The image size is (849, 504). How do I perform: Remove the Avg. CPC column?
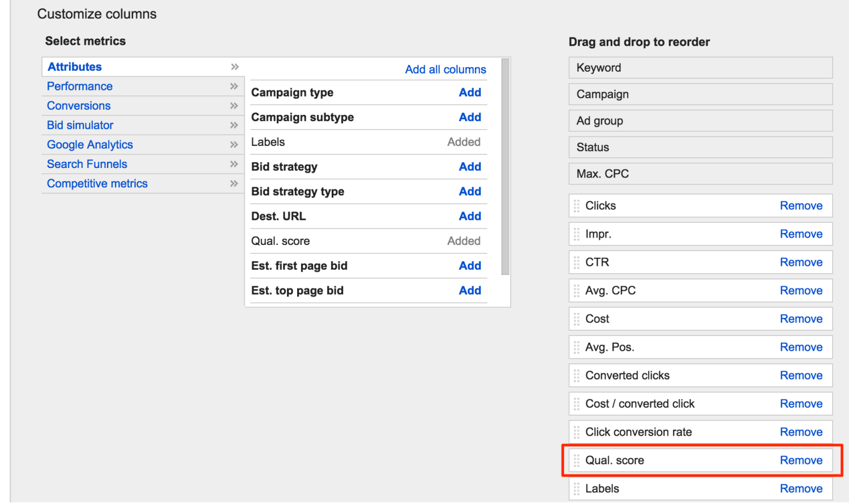801,291
